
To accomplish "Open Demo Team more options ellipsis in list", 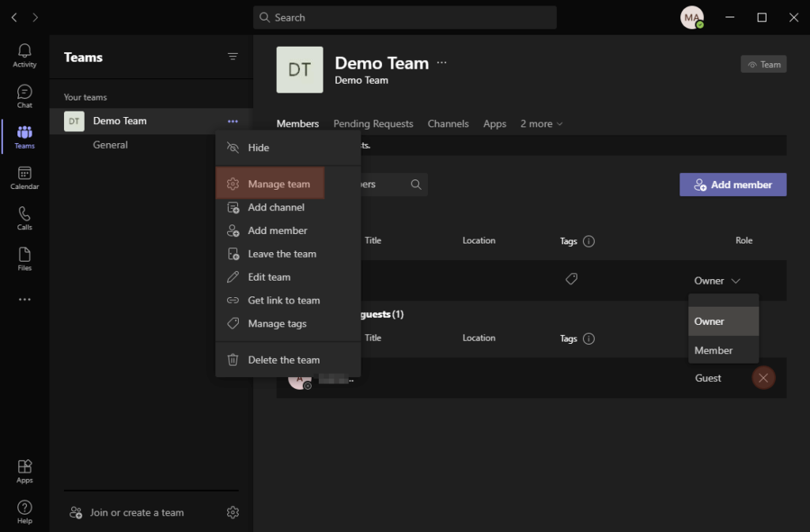I will pyautogui.click(x=233, y=121).
